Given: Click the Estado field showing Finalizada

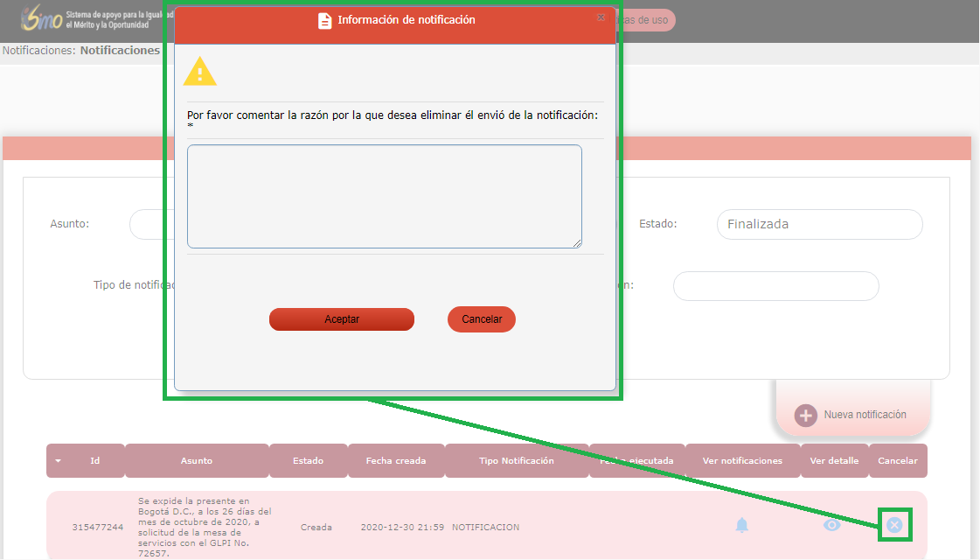Looking at the screenshot, I should (819, 224).
